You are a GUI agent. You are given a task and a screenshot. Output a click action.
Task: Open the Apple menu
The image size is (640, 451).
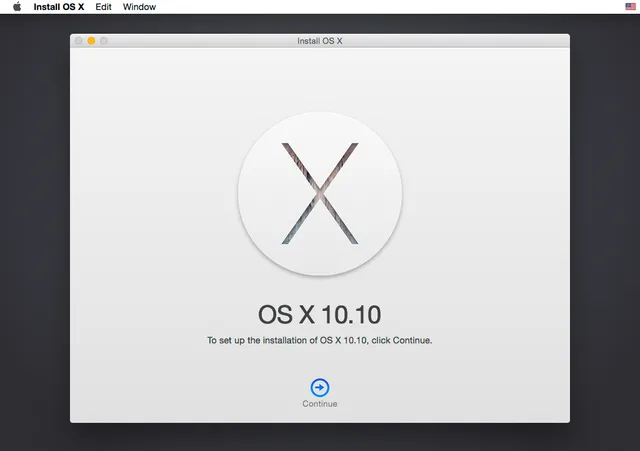pyautogui.click(x=17, y=7)
